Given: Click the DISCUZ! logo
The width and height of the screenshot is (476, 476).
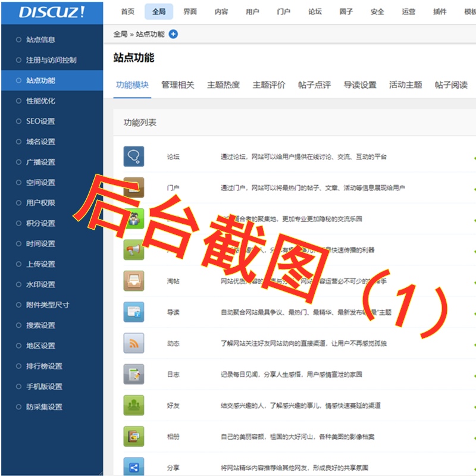Looking at the screenshot, I should tap(51, 12).
